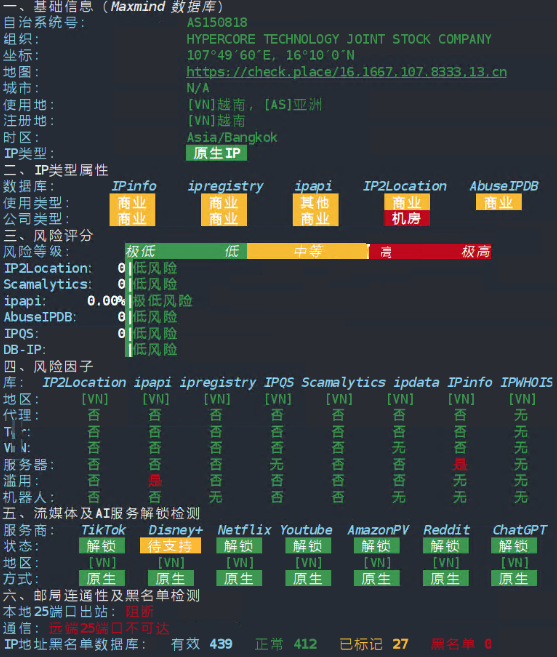Click the IPinfo database column header
This screenshot has width=557, height=657.
(134, 186)
